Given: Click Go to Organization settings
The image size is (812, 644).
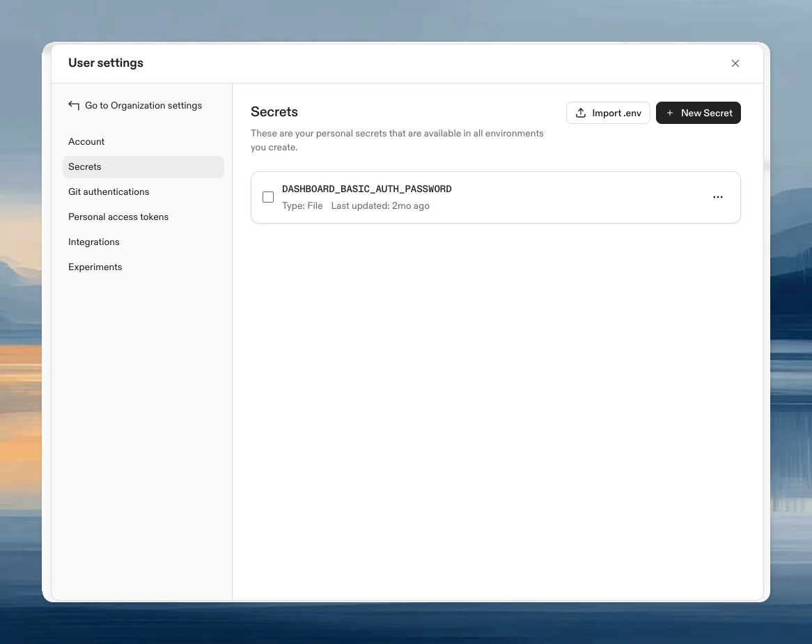Looking at the screenshot, I should pyautogui.click(x=143, y=105).
